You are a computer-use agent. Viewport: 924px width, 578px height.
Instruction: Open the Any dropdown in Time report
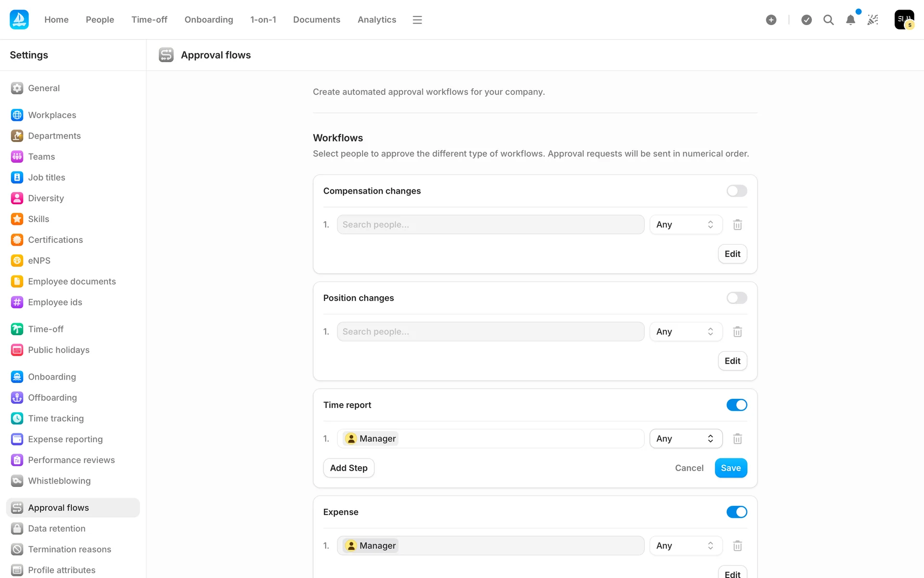(685, 439)
